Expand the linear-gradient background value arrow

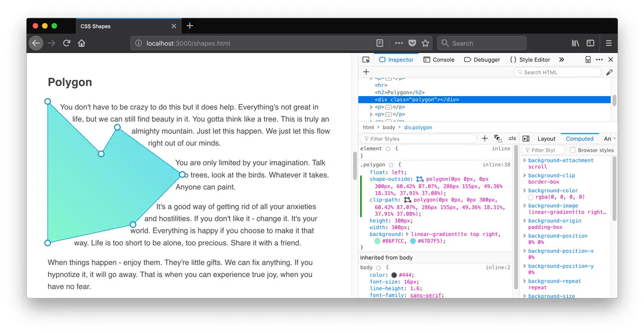click(x=407, y=234)
